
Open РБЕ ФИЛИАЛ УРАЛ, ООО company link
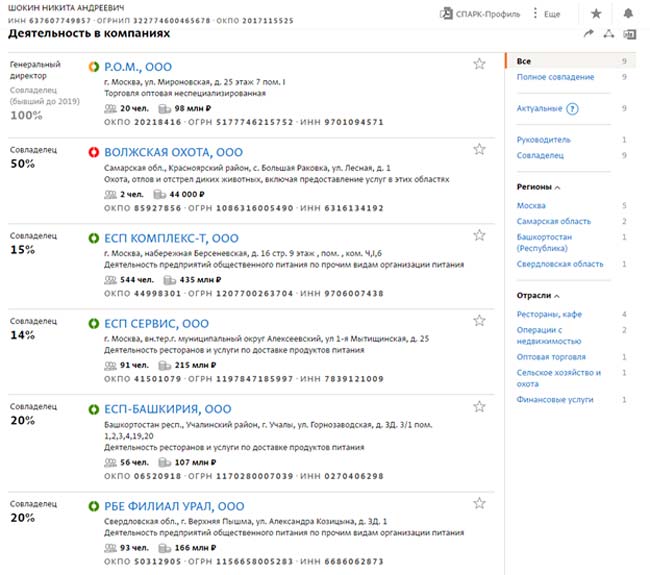pyautogui.click(x=174, y=506)
